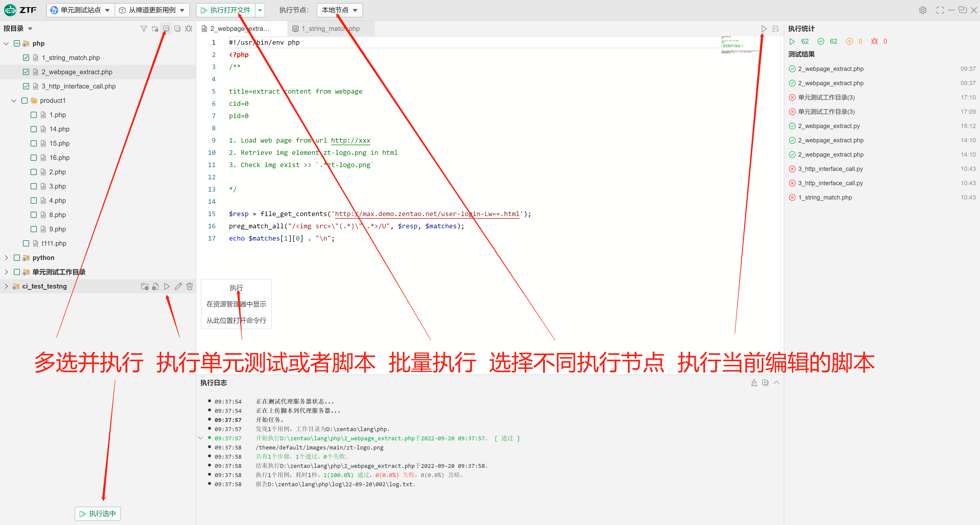This screenshot has width=980, height=525.
Task: Click the bug icon in directory toolbar
Action: (189, 29)
